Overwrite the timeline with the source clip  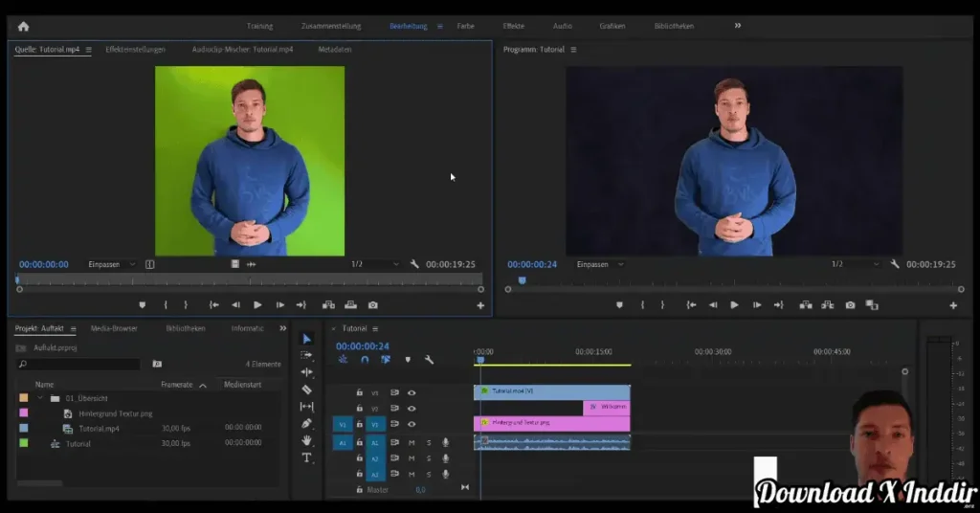click(x=350, y=305)
